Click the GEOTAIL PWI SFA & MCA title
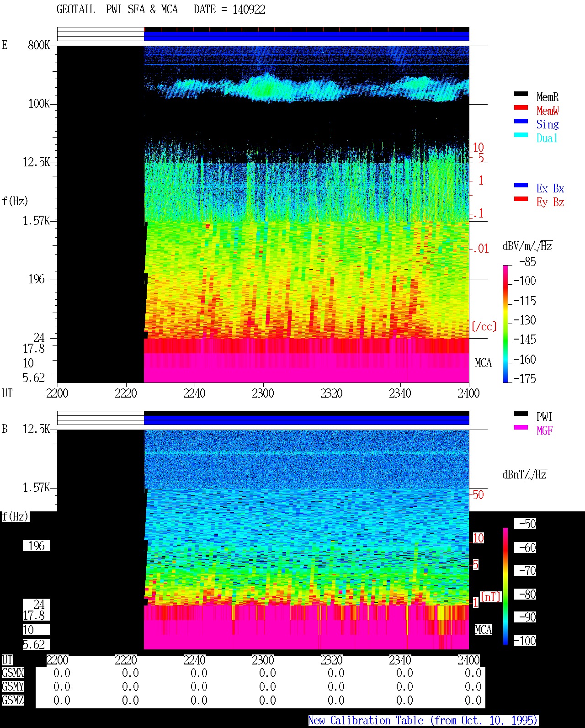 tap(117, 10)
